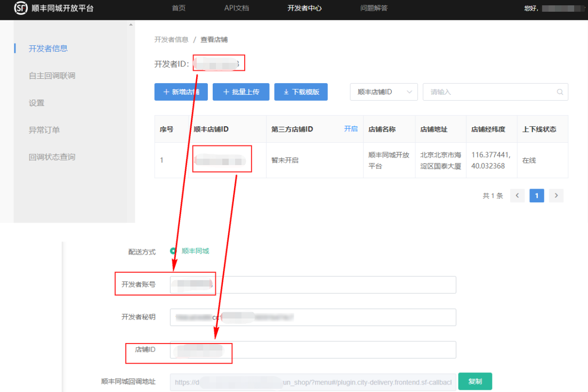This screenshot has width=588, height=392.
Task: Click the SF logo icon in header
Action: (x=21, y=9)
